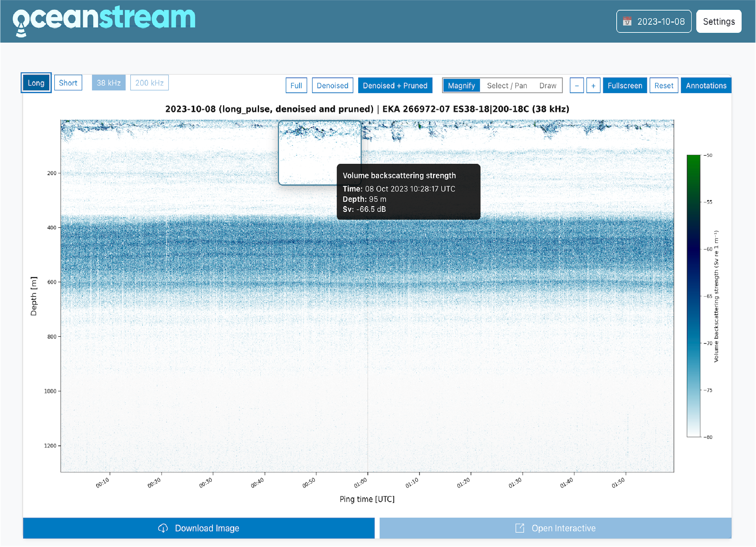This screenshot has width=756, height=547.
Task: Click the tooltip Time value line
Action: [x=399, y=189]
